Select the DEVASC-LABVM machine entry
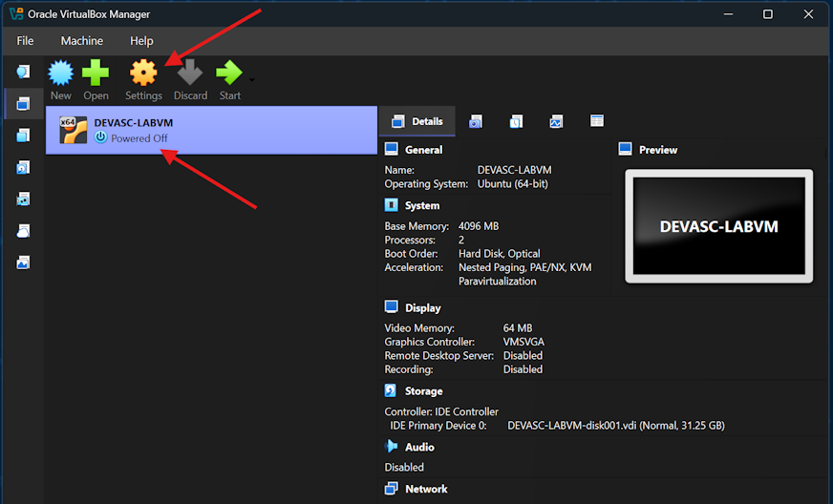This screenshot has height=504, width=833. [x=211, y=130]
